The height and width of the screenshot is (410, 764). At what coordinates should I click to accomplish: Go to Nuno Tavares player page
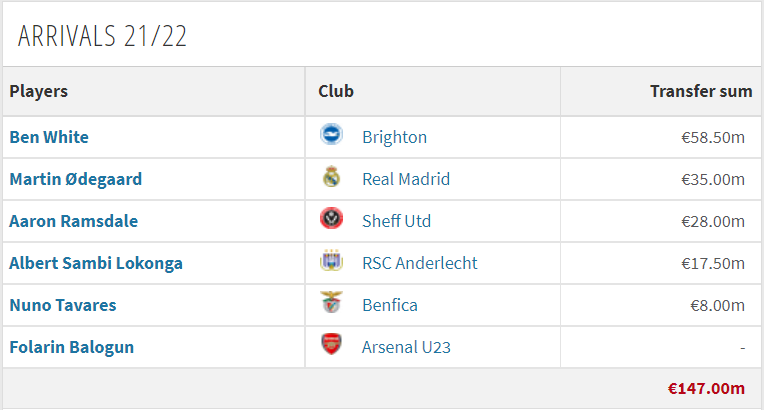tap(63, 305)
